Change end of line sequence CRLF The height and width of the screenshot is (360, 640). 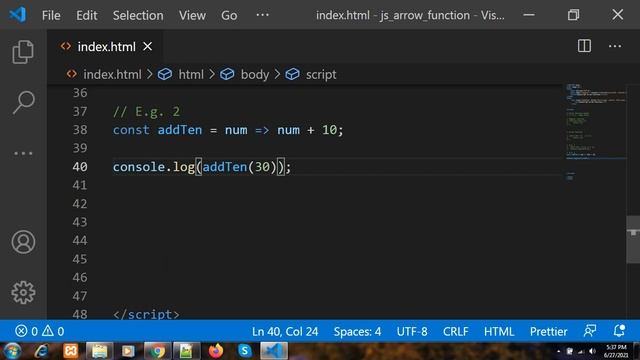pyautogui.click(x=456, y=331)
